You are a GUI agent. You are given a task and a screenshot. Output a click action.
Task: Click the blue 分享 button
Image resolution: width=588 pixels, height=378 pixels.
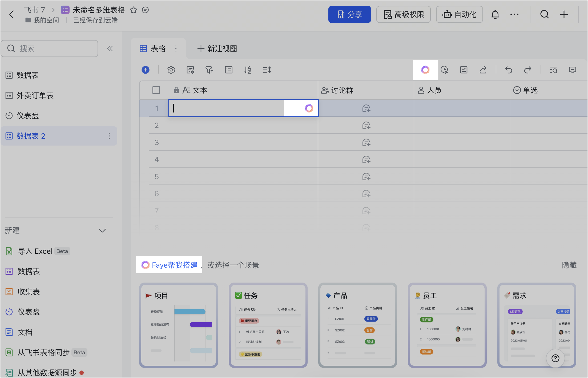point(349,14)
